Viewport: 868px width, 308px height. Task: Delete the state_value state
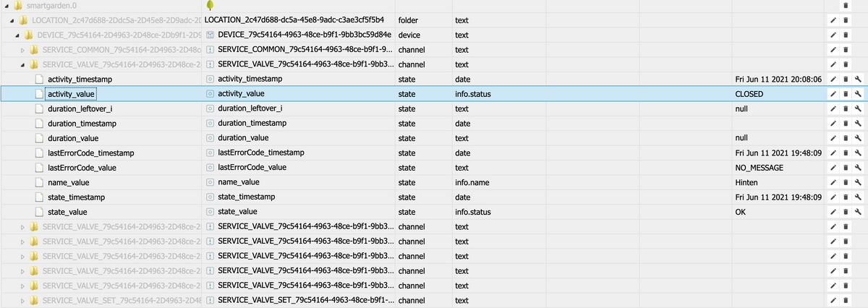click(x=845, y=212)
